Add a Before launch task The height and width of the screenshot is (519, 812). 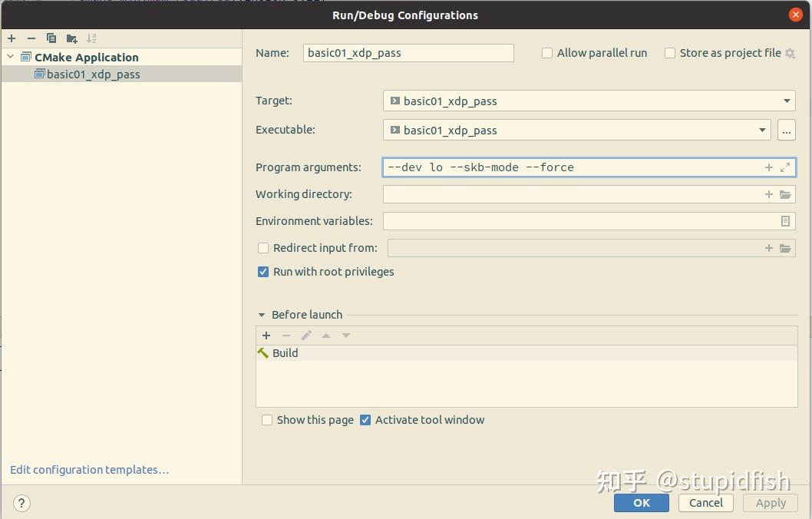[266, 336]
